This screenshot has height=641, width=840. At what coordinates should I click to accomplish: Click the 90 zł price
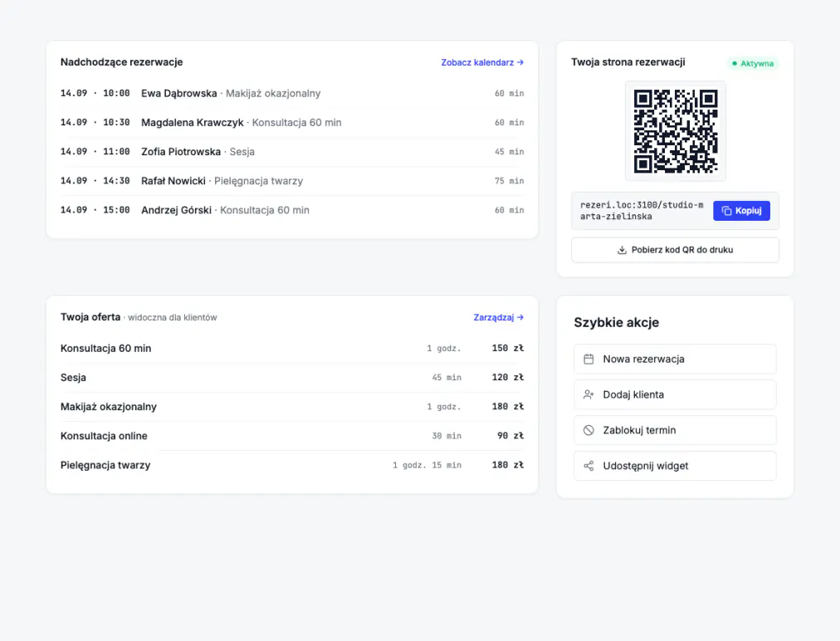pos(510,436)
